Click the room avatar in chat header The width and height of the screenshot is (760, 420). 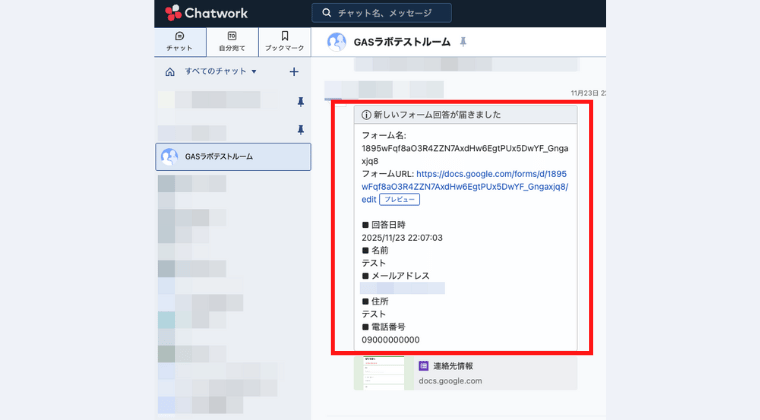[336, 42]
